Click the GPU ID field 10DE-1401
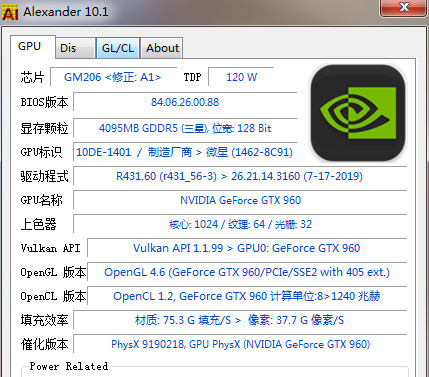Image resolution: width=429 pixels, height=377 pixels. pos(185,152)
